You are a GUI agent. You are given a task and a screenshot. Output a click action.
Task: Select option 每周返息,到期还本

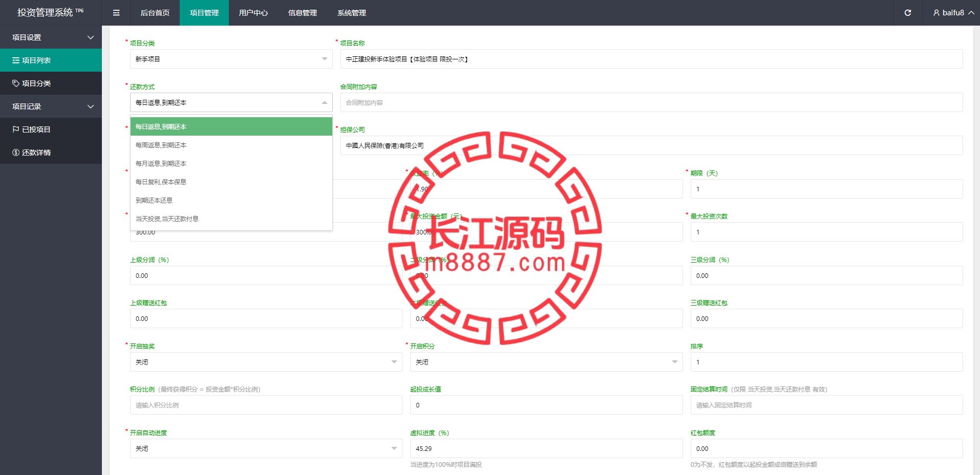click(231, 145)
